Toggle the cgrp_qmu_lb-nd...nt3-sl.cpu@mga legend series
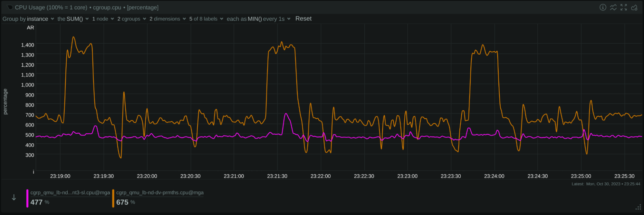644x215 pixels. coord(70,193)
